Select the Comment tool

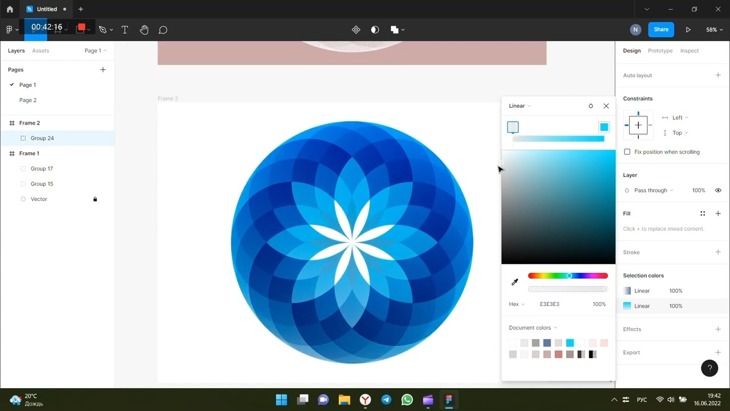pyautogui.click(x=163, y=30)
